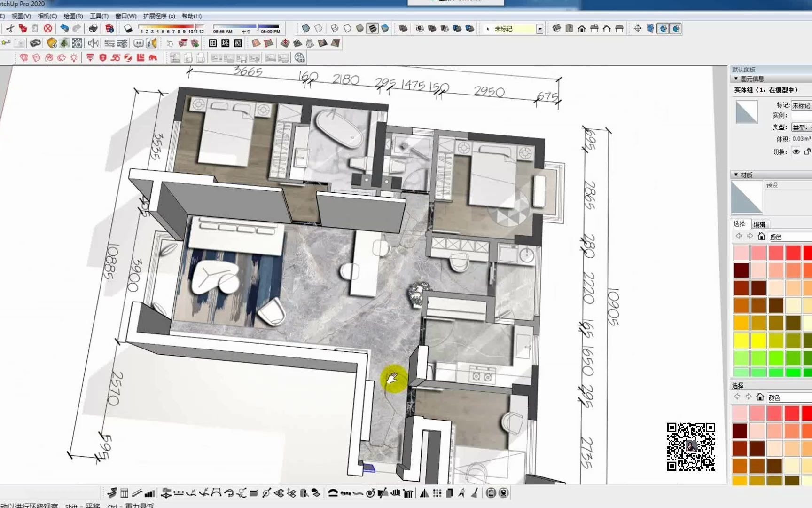Click the Cut scissors icon
The image size is (812, 508).
10,29
